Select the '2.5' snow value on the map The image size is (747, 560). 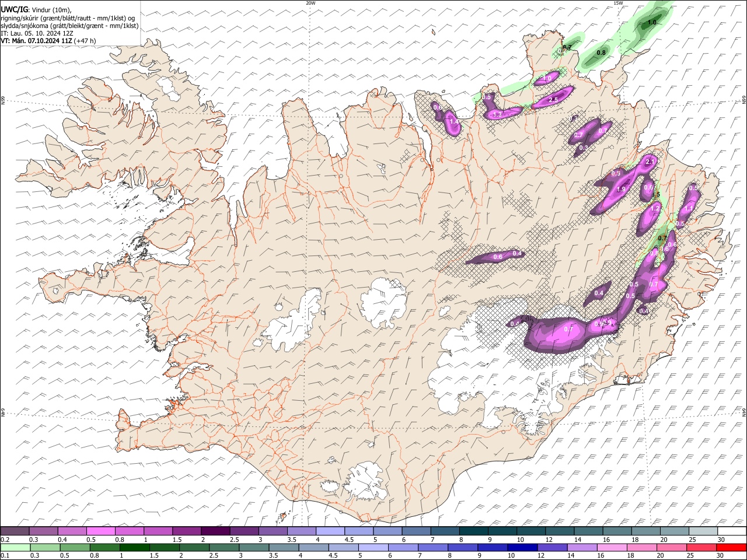(554, 100)
